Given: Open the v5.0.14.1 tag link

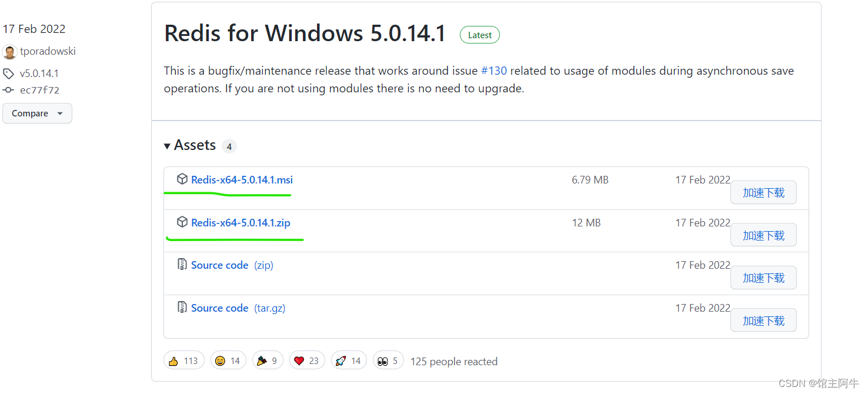Looking at the screenshot, I should 39,74.
